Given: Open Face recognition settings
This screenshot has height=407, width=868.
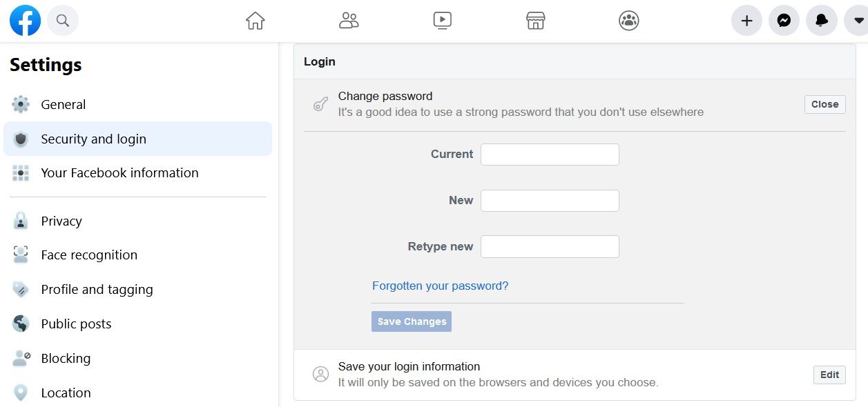Looking at the screenshot, I should [x=89, y=255].
